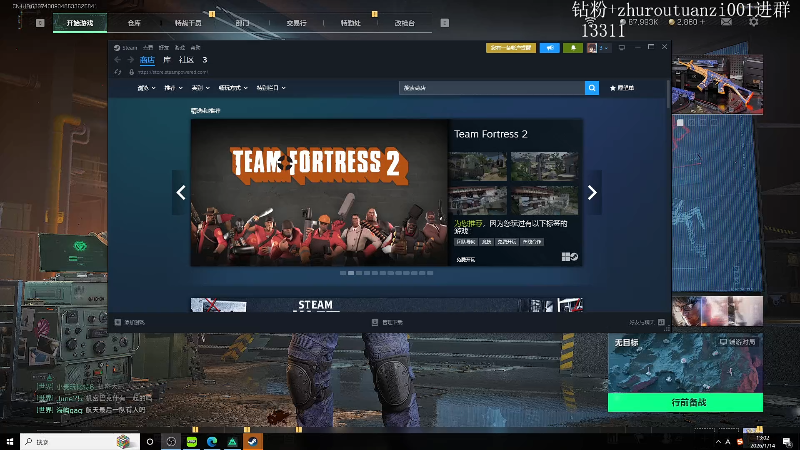Click the add game icon in Steam footer
This screenshot has width=800, height=450.
(118, 322)
